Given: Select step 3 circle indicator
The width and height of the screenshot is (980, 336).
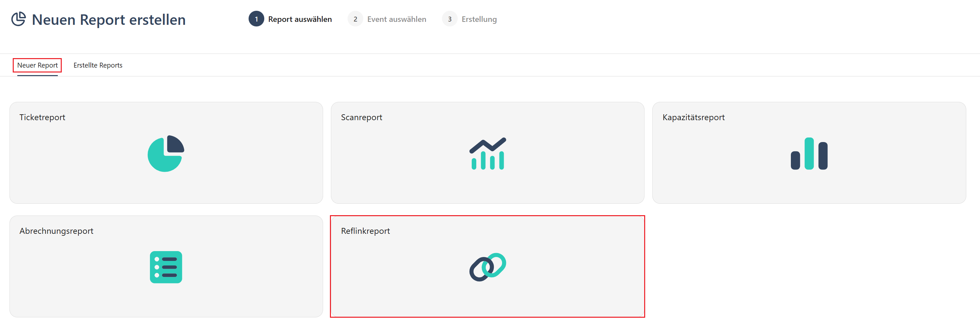Looking at the screenshot, I should click(450, 19).
